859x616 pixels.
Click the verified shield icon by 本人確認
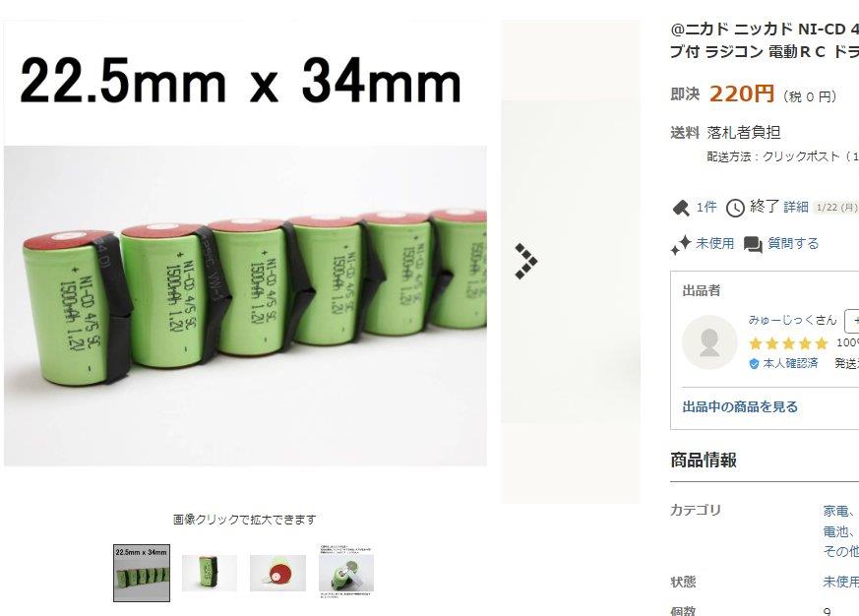tap(754, 363)
